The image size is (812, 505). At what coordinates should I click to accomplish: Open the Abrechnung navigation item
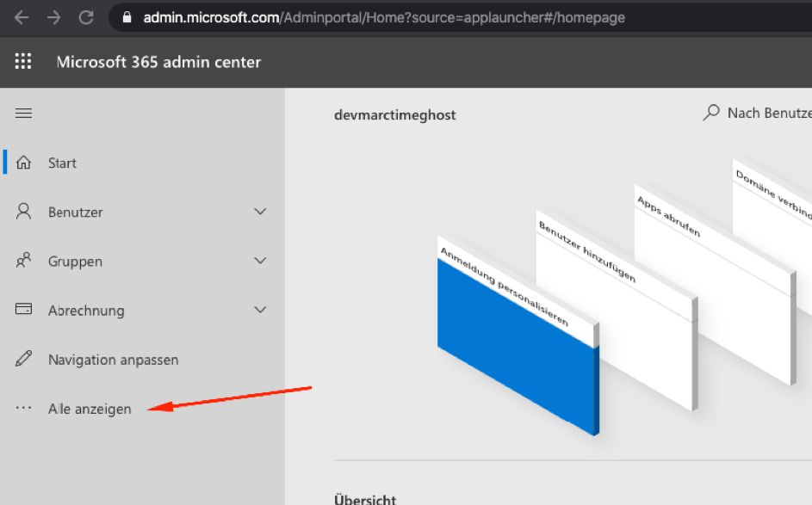click(x=142, y=310)
